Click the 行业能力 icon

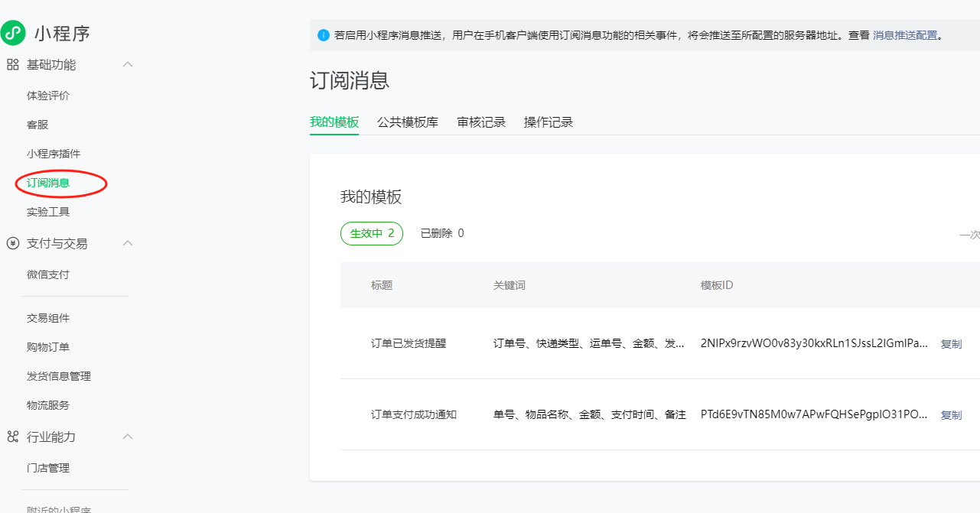[12, 437]
